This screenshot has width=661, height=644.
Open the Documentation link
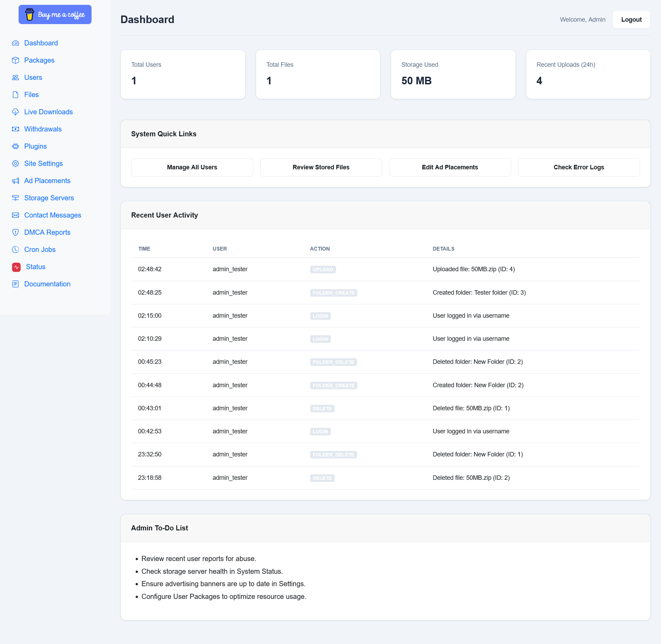click(47, 284)
